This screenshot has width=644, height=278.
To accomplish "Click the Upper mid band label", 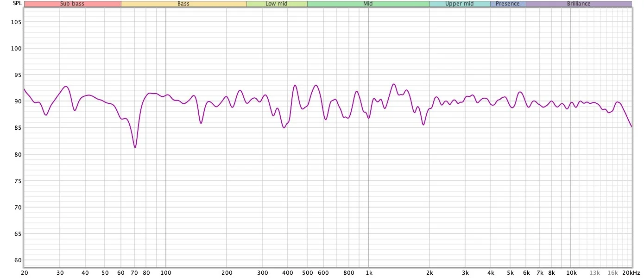I will (x=460, y=4).
